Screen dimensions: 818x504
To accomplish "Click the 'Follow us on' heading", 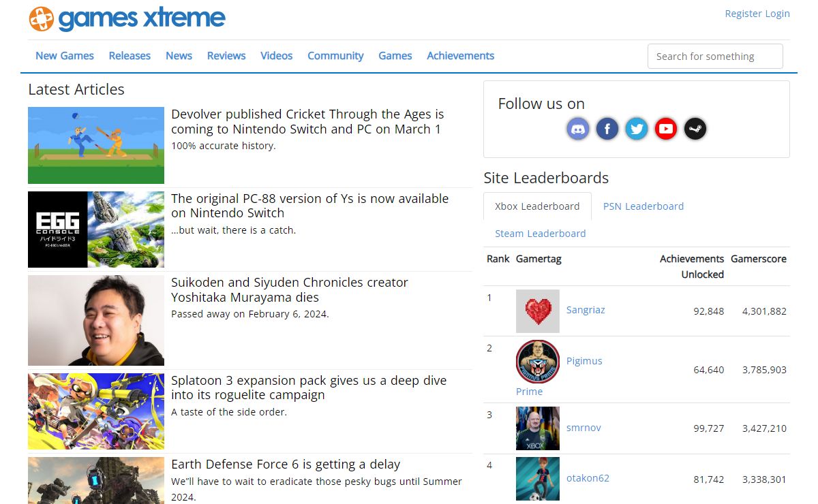I will click(x=541, y=104).
